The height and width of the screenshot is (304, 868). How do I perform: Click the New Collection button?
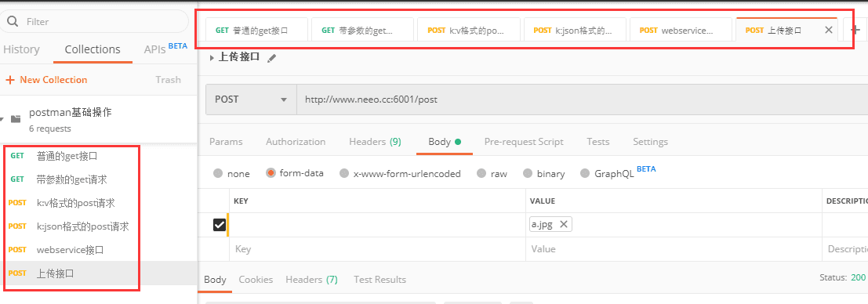(46, 80)
